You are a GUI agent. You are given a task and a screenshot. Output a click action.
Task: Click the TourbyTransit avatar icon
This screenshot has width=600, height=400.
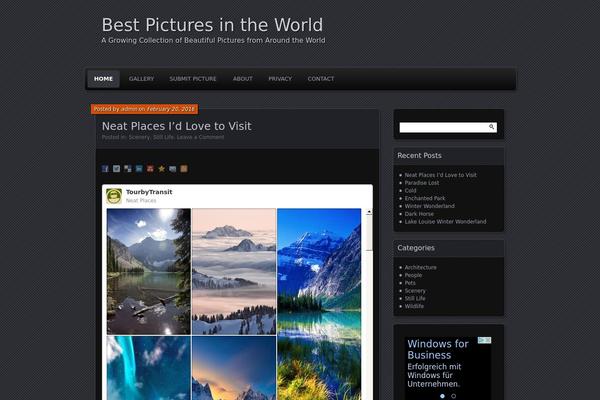click(114, 196)
